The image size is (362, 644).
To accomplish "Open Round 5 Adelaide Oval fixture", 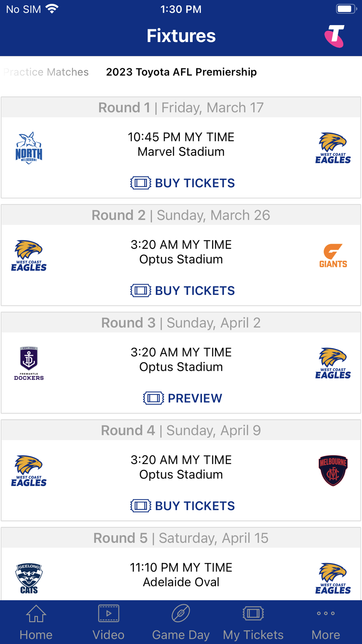I will [181, 575].
